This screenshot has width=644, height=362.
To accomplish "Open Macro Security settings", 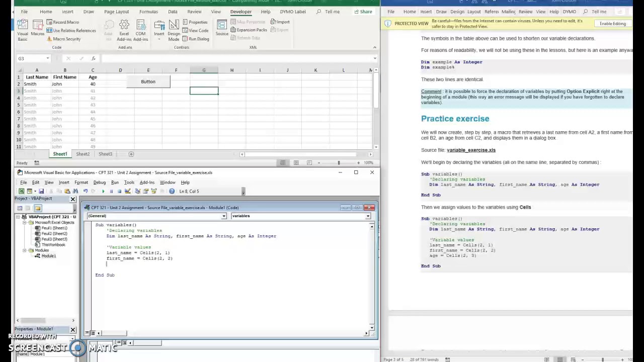I will click(x=63, y=39).
